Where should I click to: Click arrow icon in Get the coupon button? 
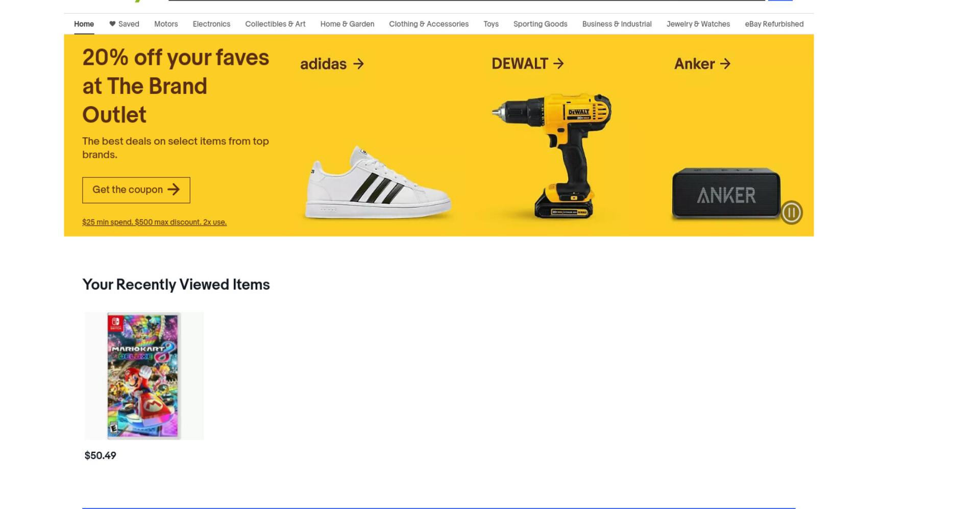pos(174,190)
